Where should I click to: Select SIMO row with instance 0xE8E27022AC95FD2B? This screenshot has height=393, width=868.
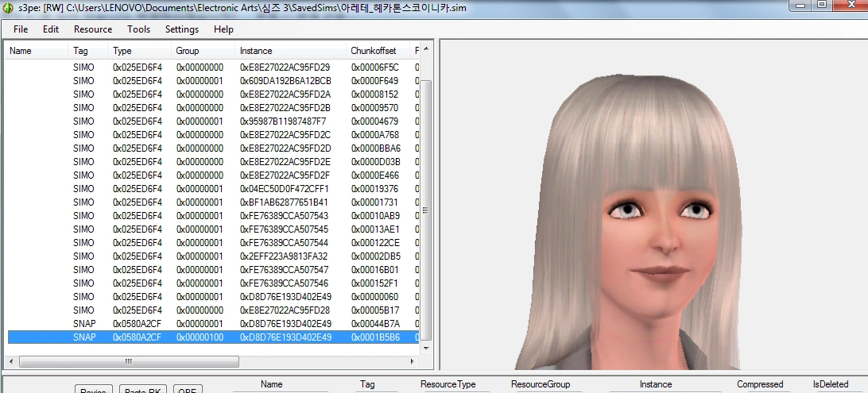(213, 108)
